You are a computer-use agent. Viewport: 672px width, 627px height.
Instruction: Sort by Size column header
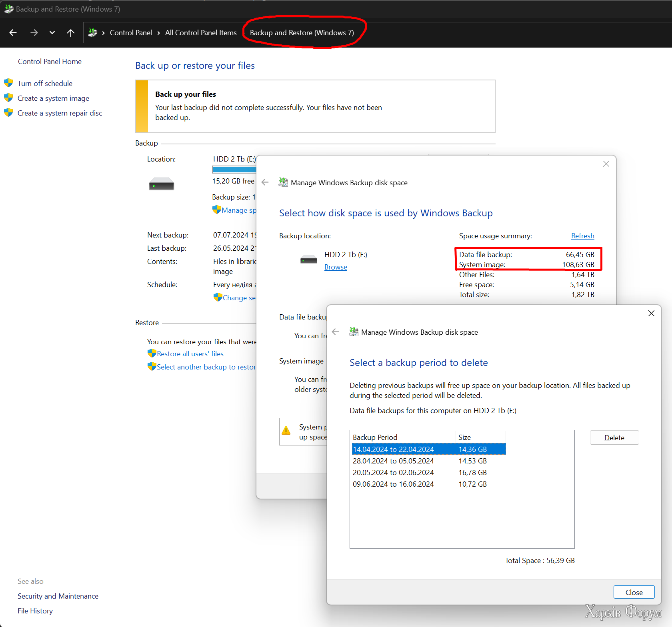[481, 437]
